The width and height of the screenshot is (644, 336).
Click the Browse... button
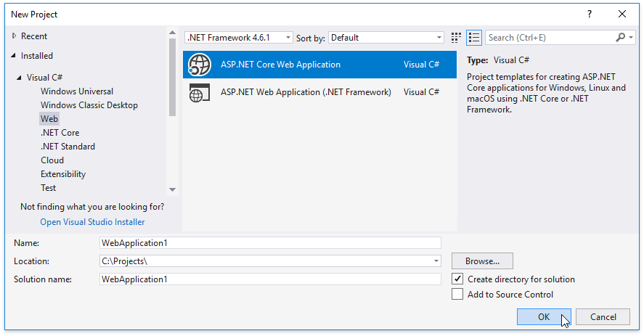coord(482,261)
